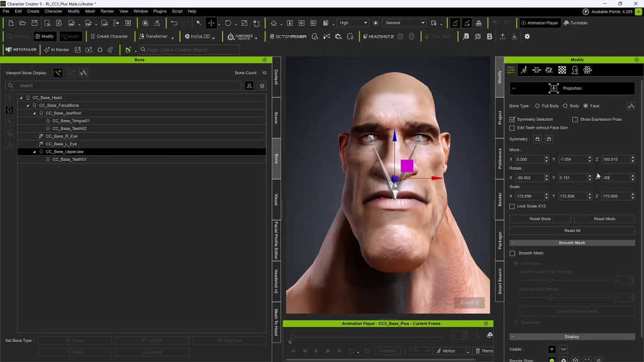
Task: Select the Move transform tool
Action: pos(211,23)
